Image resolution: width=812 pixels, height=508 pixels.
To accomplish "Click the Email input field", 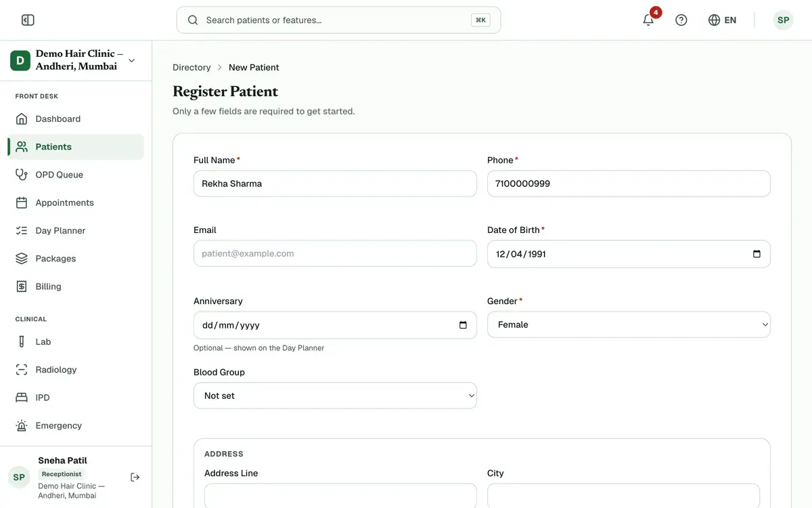I will pyautogui.click(x=335, y=253).
